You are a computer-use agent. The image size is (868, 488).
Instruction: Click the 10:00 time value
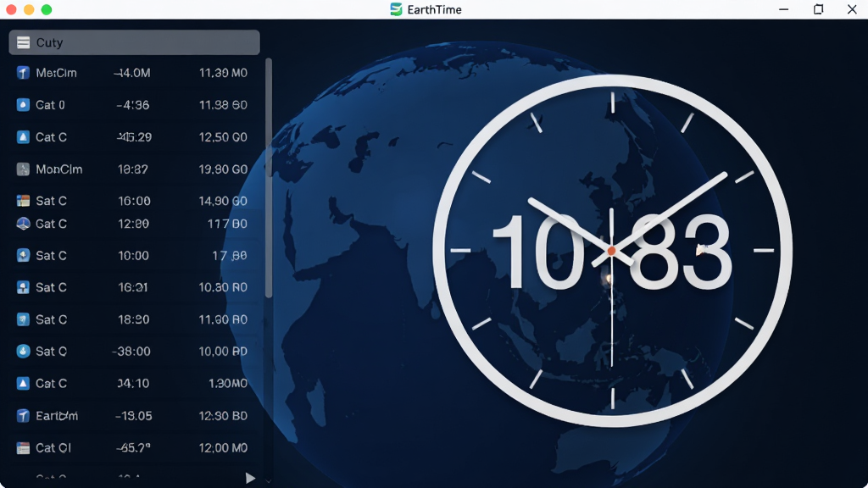(133, 256)
